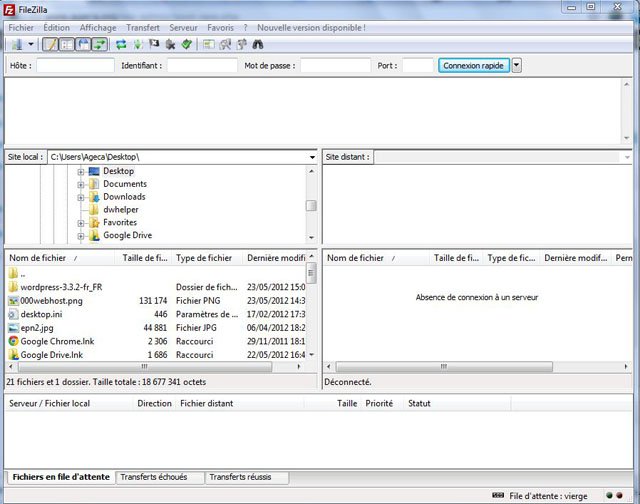Select the dwhelper folder in tree
640x504 pixels.
pos(120,209)
